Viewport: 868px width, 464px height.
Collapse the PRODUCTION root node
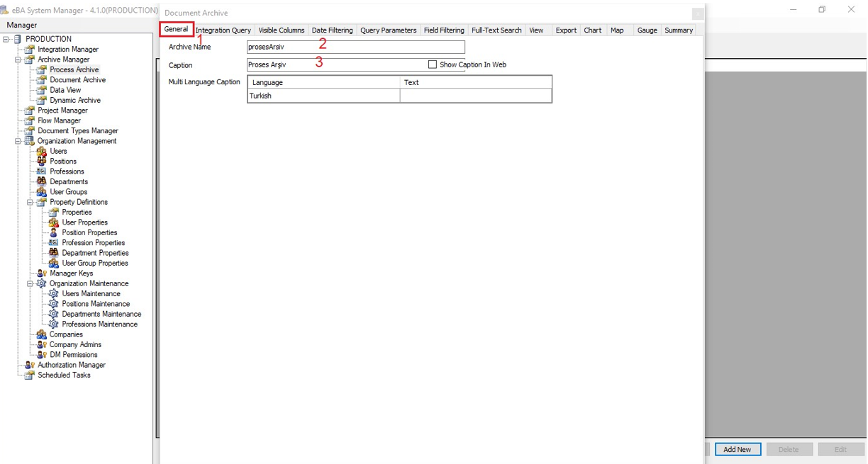6,39
